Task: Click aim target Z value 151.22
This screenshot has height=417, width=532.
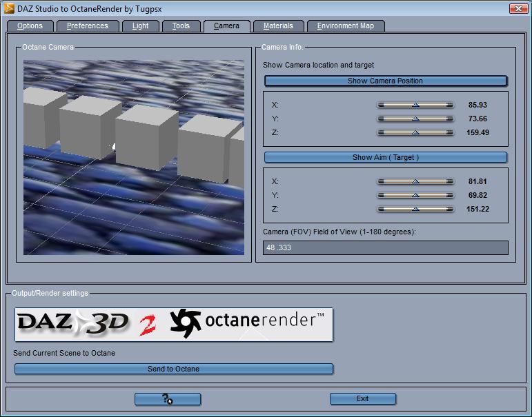Action: (x=477, y=209)
